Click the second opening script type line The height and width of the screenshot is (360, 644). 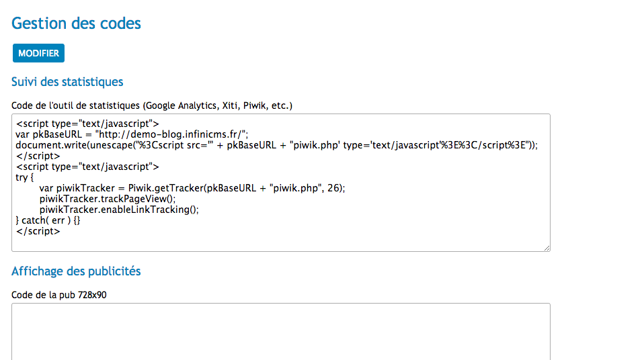tap(87, 167)
